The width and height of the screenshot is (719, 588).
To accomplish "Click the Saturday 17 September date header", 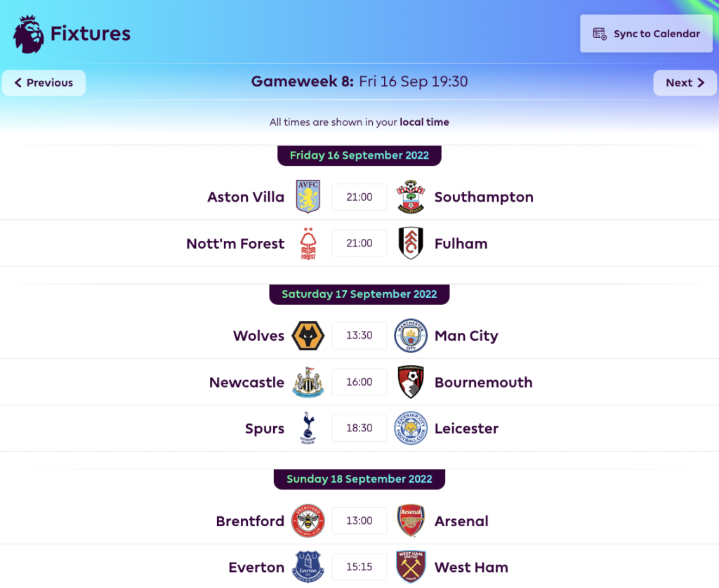I will tap(359, 294).
